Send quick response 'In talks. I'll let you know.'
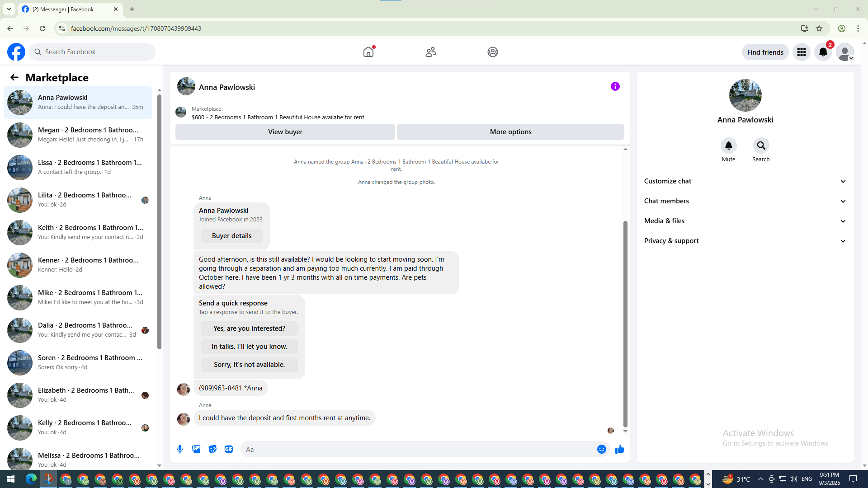The image size is (868, 488). 249,347
